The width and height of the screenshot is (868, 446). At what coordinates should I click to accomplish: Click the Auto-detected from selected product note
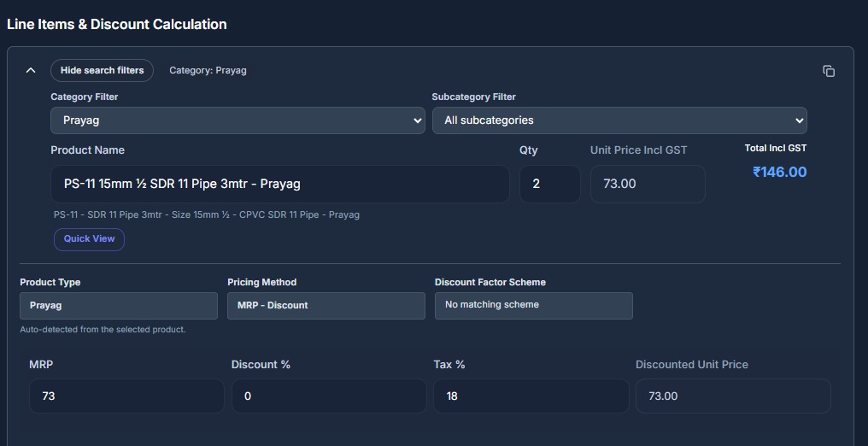(103, 330)
